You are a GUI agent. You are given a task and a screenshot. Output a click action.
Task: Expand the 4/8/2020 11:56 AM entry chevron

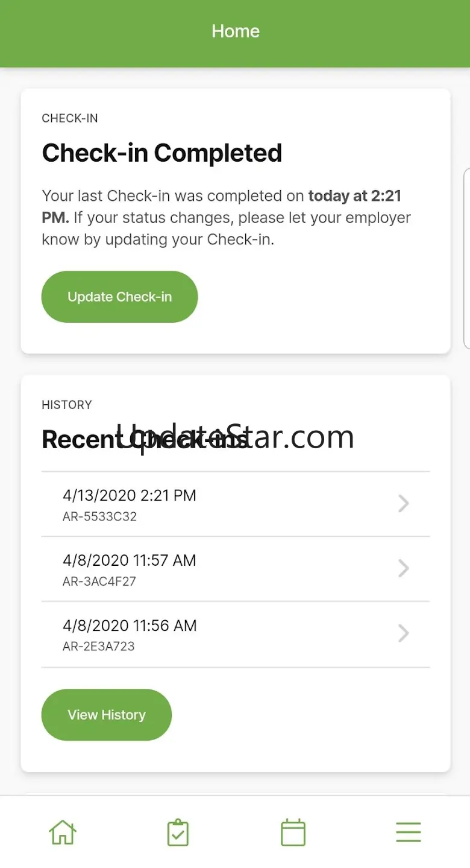[x=404, y=633]
